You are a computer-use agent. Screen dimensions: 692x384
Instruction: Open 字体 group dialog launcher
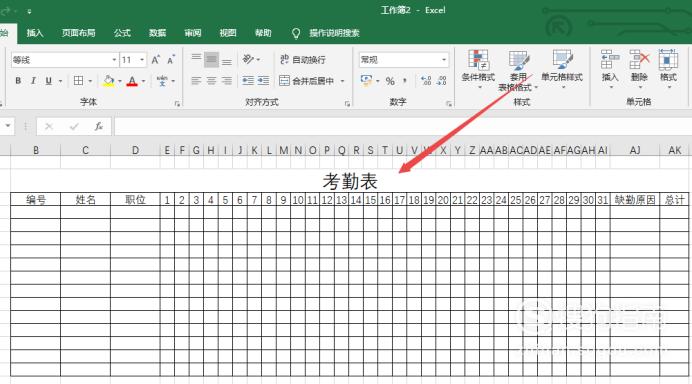(x=177, y=104)
